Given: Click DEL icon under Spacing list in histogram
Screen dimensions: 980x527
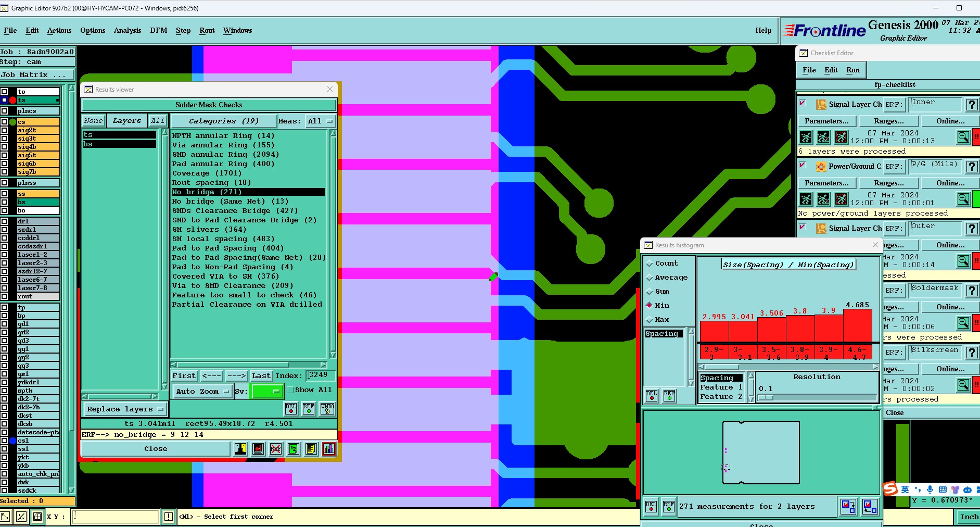Looking at the screenshot, I should coord(652,396).
